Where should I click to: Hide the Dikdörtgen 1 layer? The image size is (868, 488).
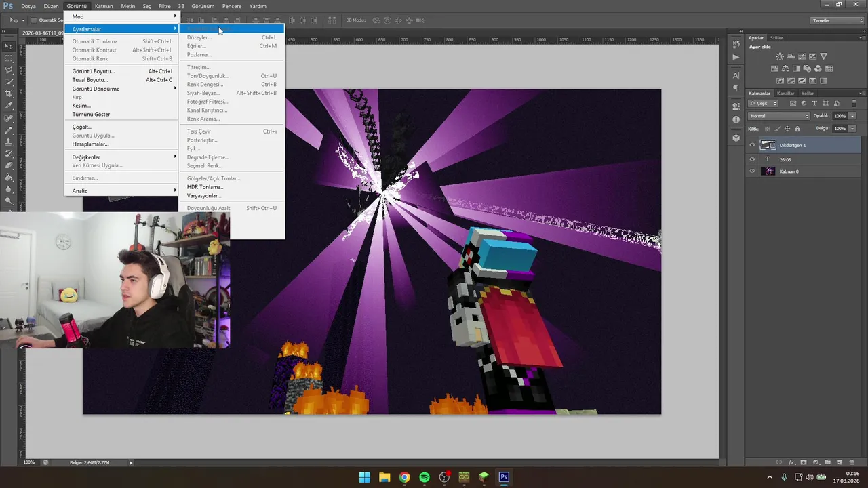click(x=752, y=145)
